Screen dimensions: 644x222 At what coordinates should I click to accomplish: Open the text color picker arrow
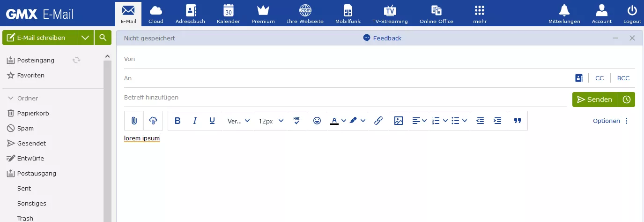344,121
